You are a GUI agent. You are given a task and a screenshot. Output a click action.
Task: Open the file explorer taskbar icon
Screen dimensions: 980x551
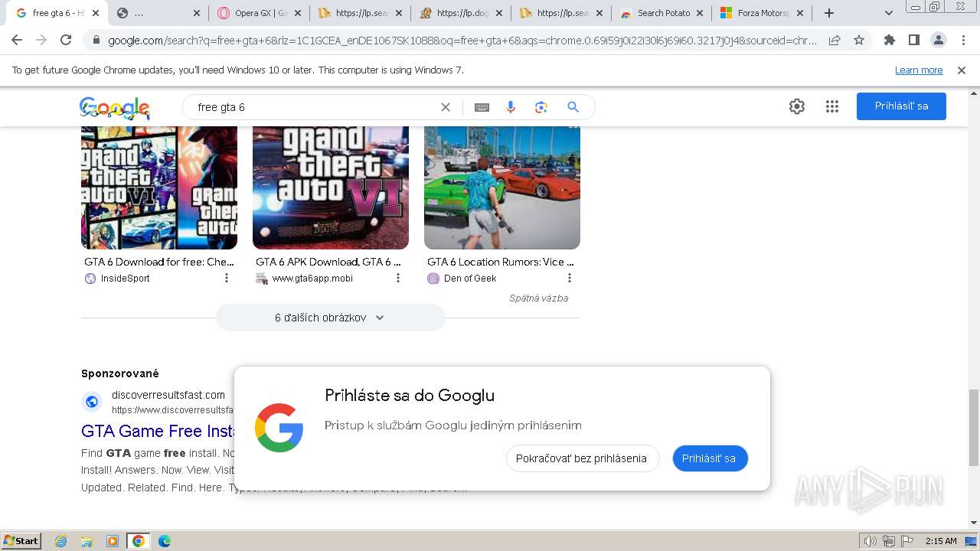click(x=87, y=541)
